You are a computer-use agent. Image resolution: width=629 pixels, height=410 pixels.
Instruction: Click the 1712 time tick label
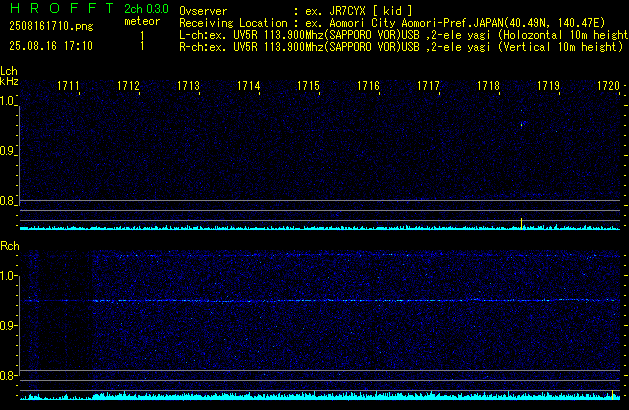coord(128,86)
